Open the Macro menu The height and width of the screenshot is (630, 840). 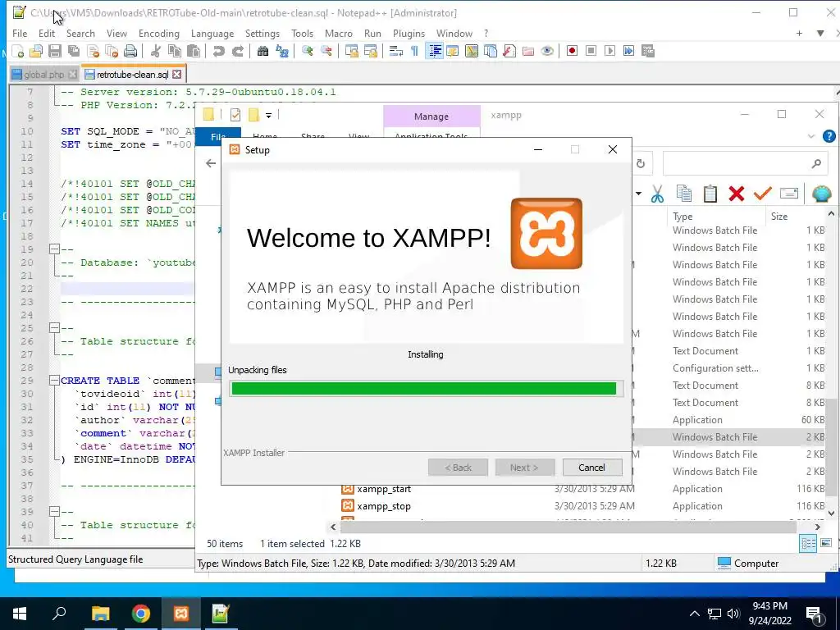[x=339, y=33]
